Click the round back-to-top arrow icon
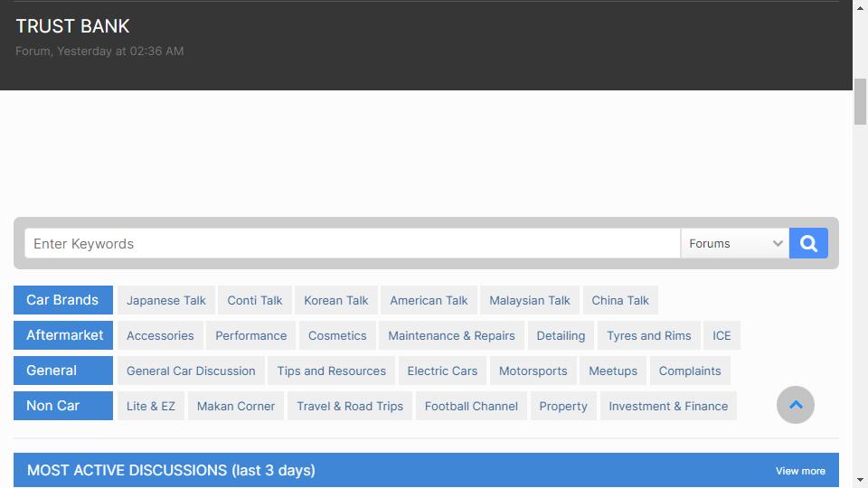The image size is (868, 488). point(796,405)
